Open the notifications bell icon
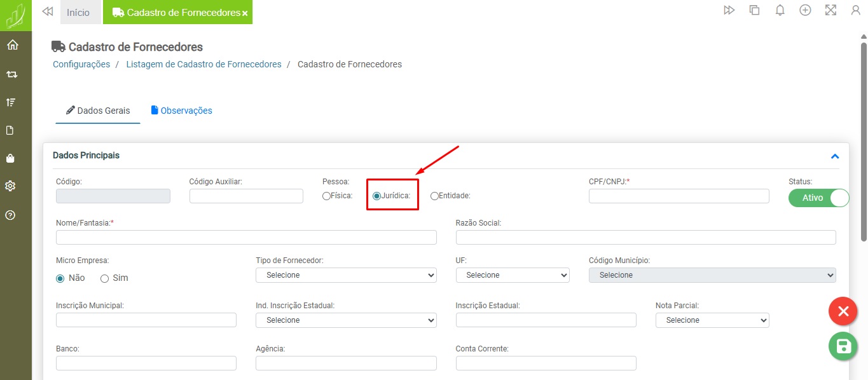 [780, 10]
